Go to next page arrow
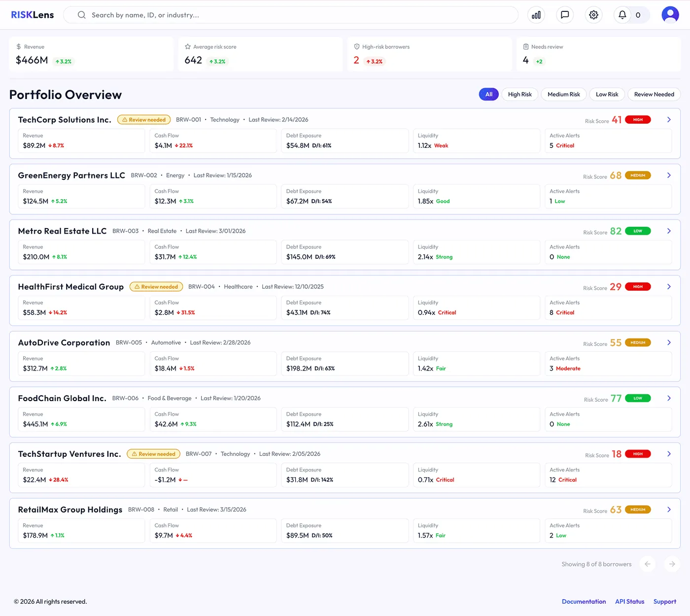 click(672, 564)
